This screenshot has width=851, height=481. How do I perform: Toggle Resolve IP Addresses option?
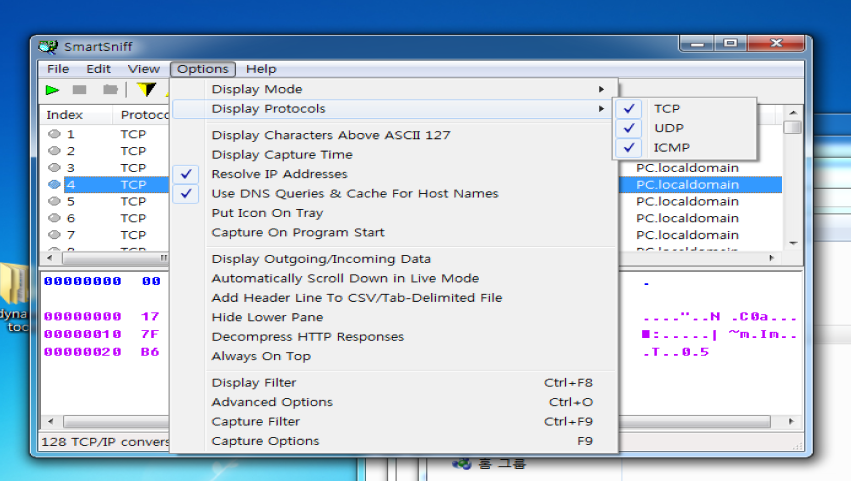point(395,174)
